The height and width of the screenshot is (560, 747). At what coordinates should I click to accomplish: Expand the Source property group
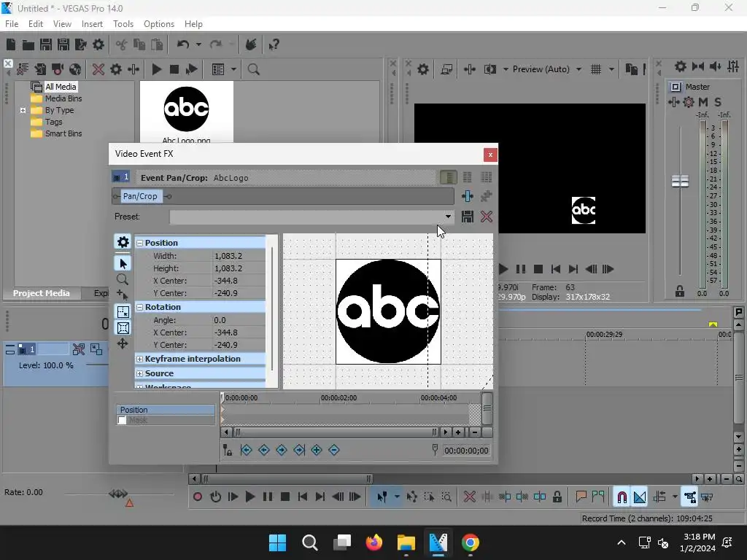point(139,374)
